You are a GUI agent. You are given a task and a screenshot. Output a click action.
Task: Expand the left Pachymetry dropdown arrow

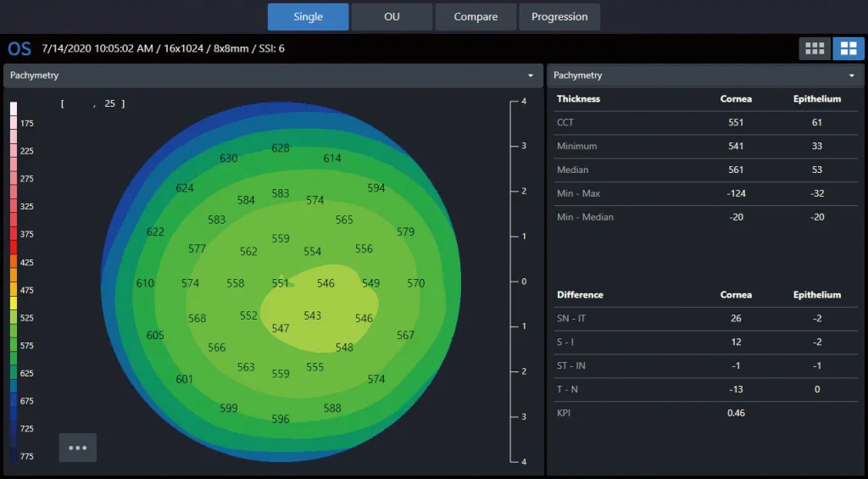tap(531, 75)
